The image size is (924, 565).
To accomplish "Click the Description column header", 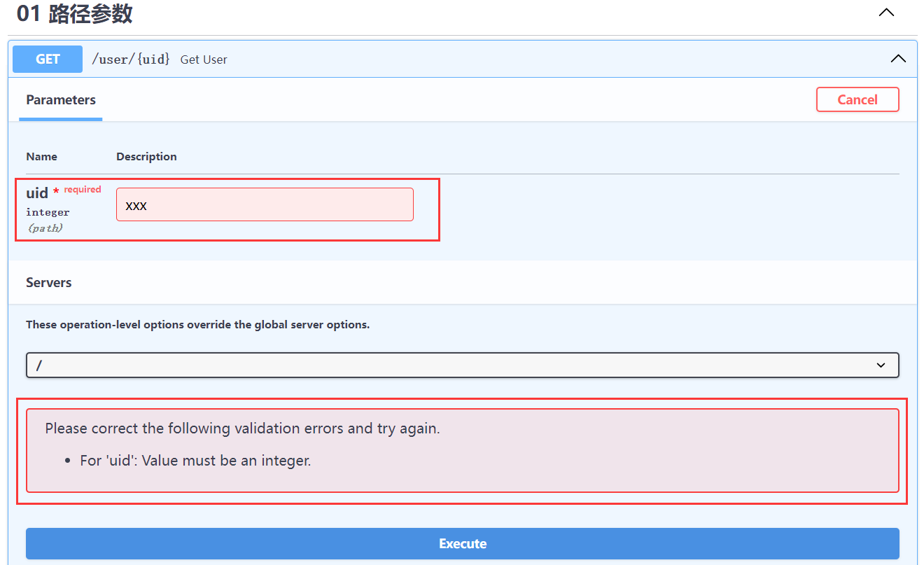I will [146, 157].
